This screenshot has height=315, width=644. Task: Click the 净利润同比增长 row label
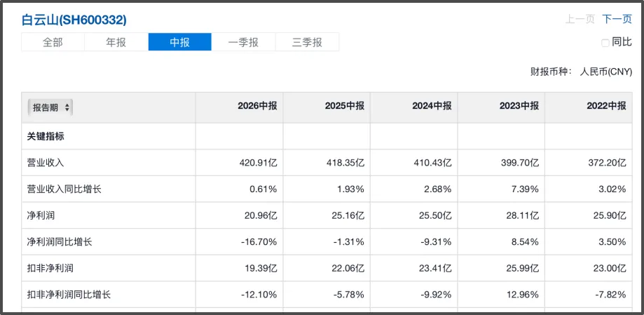[x=60, y=242]
